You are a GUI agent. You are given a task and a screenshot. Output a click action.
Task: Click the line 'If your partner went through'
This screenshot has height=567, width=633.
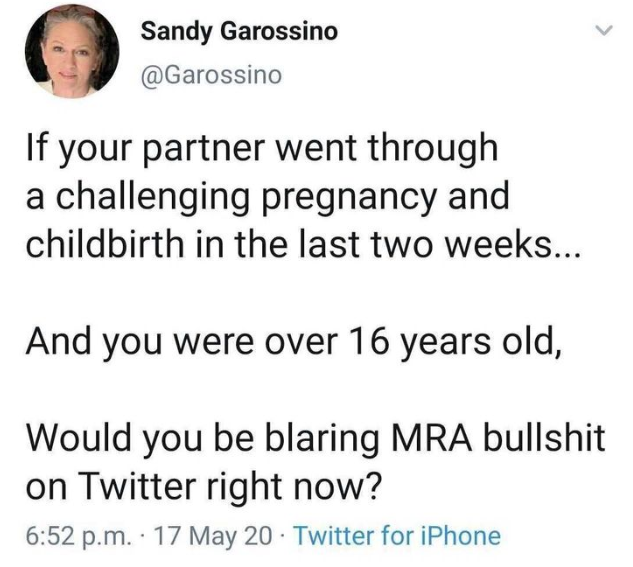click(x=260, y=149)
